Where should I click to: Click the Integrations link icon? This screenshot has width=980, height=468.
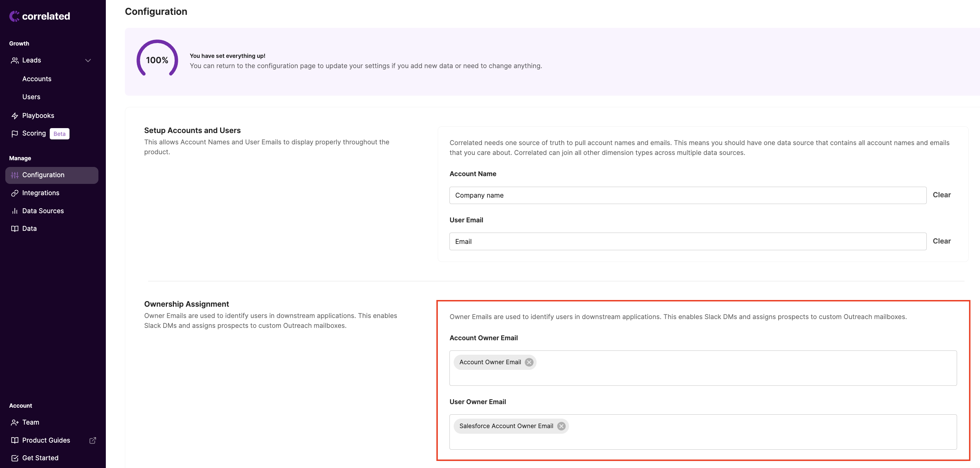coord(15,193)
